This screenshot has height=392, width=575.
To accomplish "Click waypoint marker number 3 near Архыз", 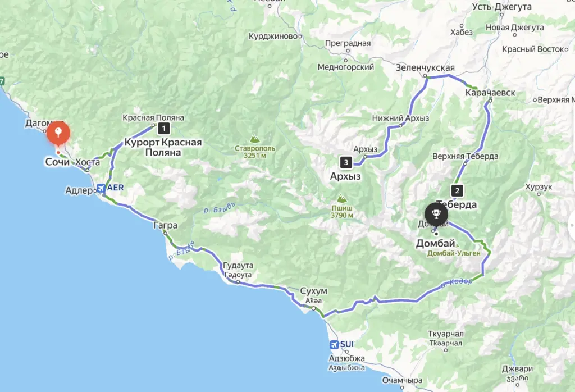I will 346,162.
